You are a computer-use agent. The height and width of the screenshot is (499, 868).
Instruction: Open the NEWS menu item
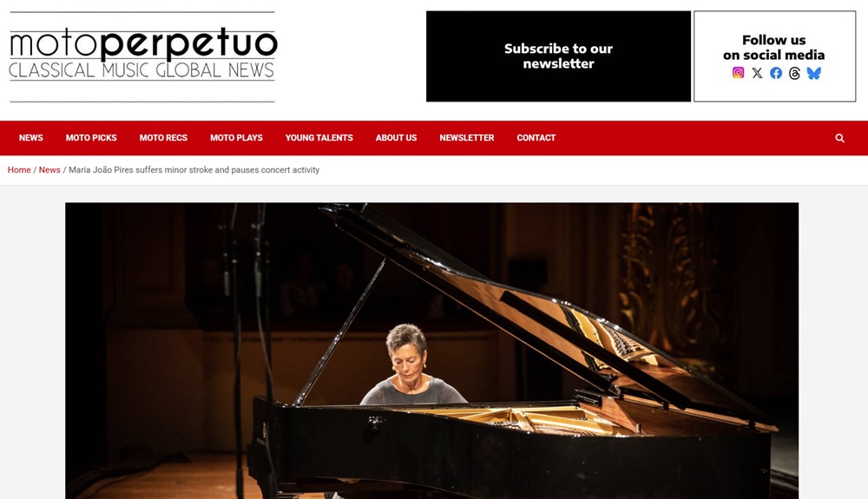[31, 138]
